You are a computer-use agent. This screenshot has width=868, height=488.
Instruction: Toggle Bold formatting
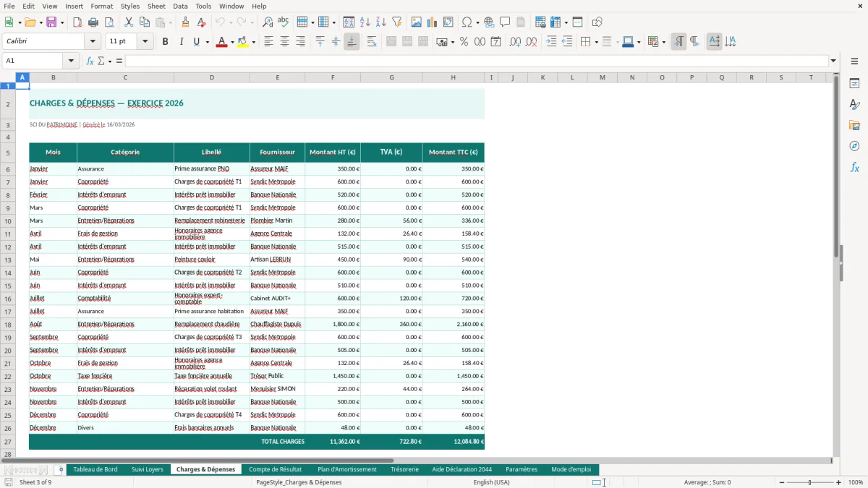(x=165, y=42)
